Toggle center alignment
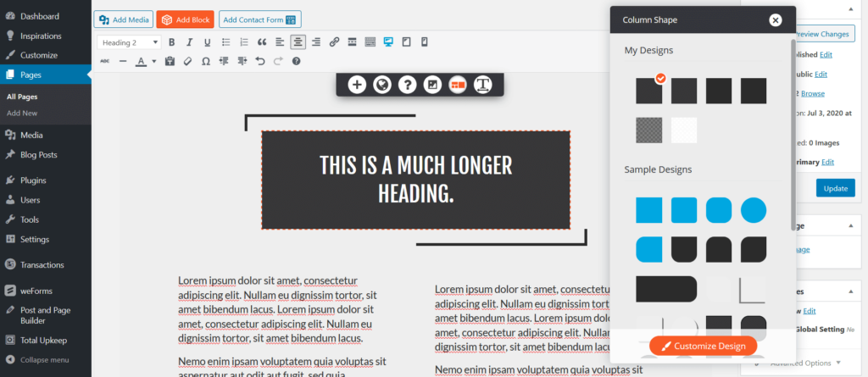This screenshot has height=377, width=868. tap(298, 42)
